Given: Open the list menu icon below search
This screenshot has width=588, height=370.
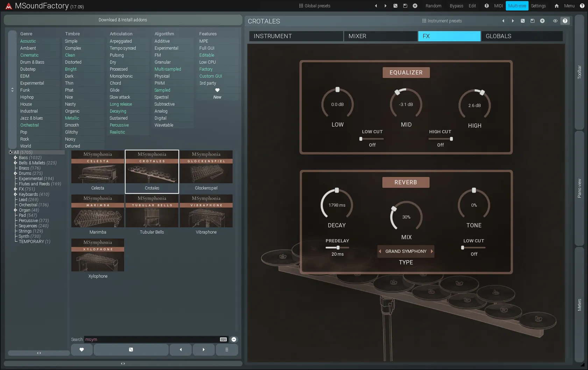Looking at the screenshot, I should [227, 350].
